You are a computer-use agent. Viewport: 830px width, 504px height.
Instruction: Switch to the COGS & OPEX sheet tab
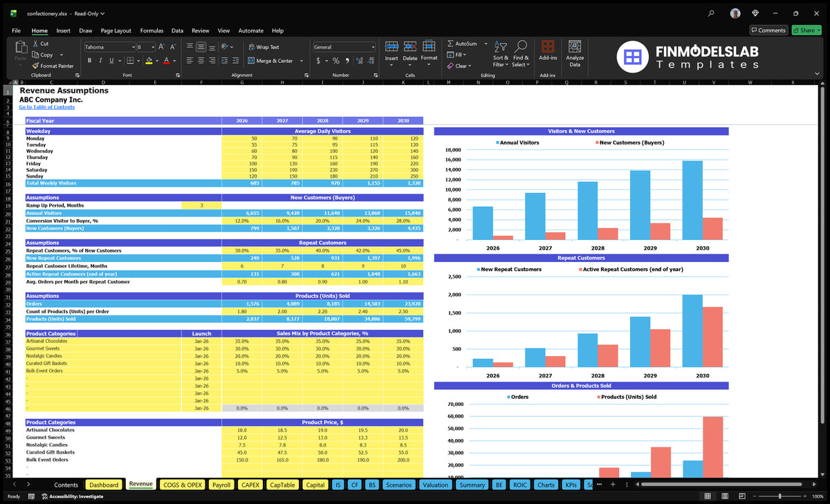[x=182, y=485]
